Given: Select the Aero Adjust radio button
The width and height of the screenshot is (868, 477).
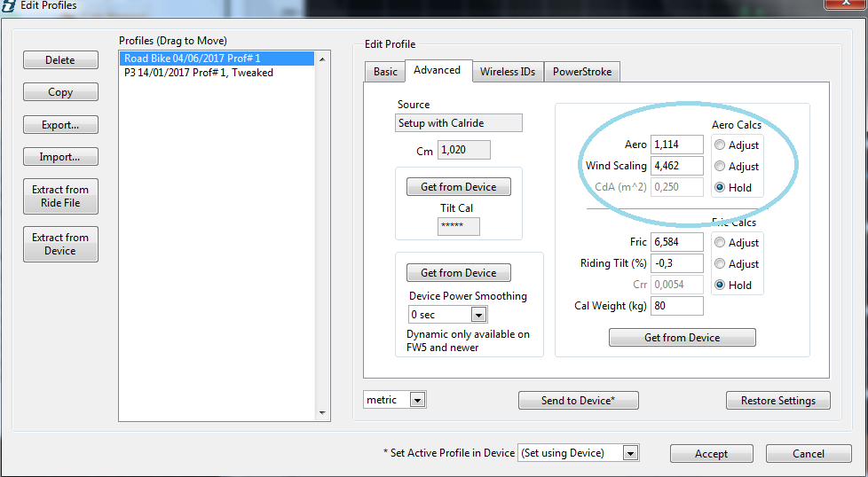Looking at the screenshot, I should coord(720,145).
